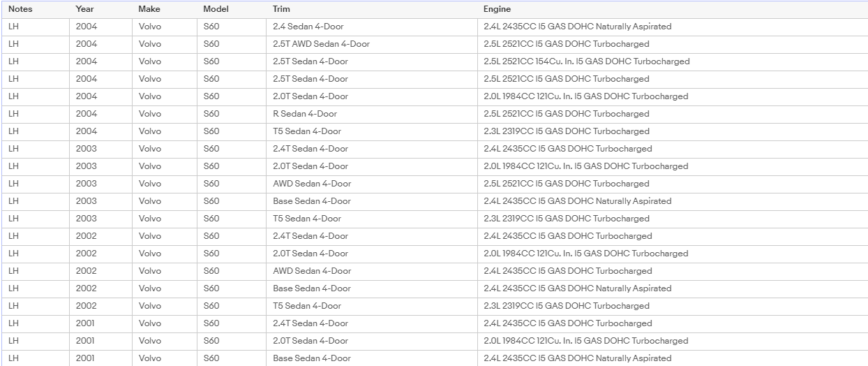Select the 2.4 Sedan 4-Door trim cell

(x=372, y=27)
